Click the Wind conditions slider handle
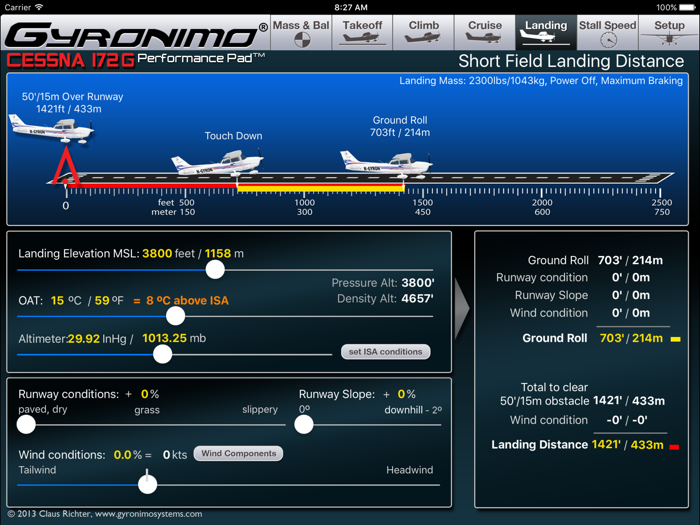 pos(148,484)
